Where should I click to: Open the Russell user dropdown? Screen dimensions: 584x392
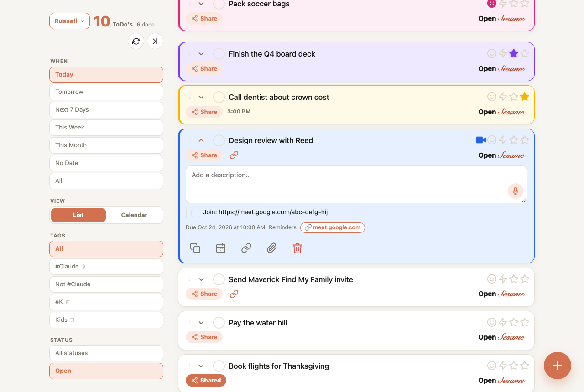coord(69,21)
